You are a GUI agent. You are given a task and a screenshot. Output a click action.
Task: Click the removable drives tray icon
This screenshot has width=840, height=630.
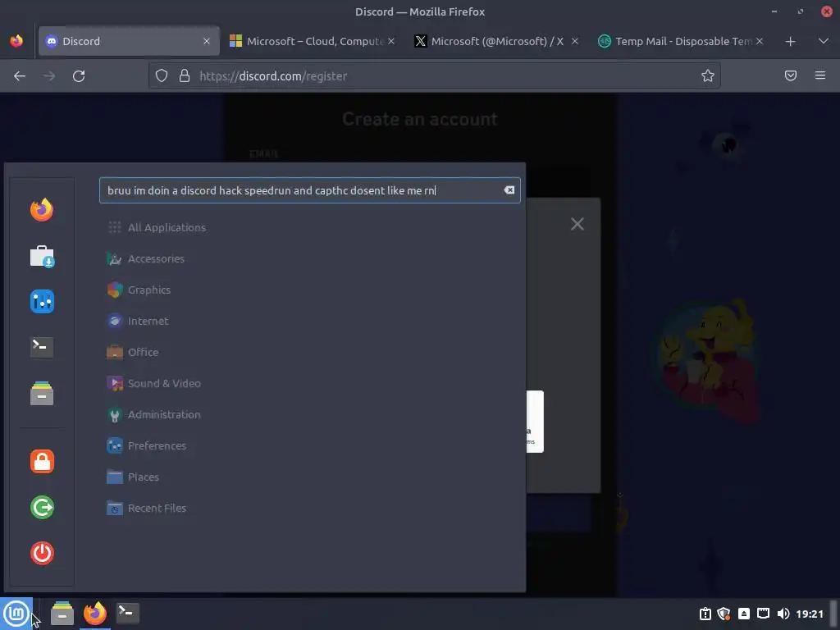[x=743, y=614]
